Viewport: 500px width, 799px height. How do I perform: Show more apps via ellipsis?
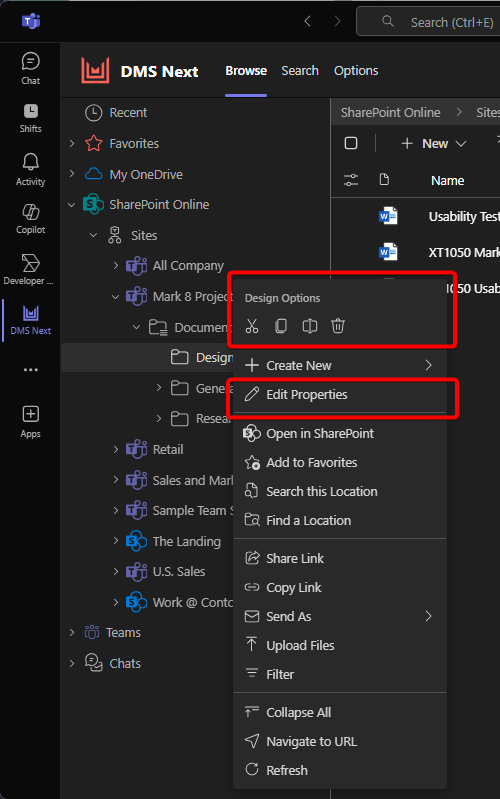(x=31, y=370)
